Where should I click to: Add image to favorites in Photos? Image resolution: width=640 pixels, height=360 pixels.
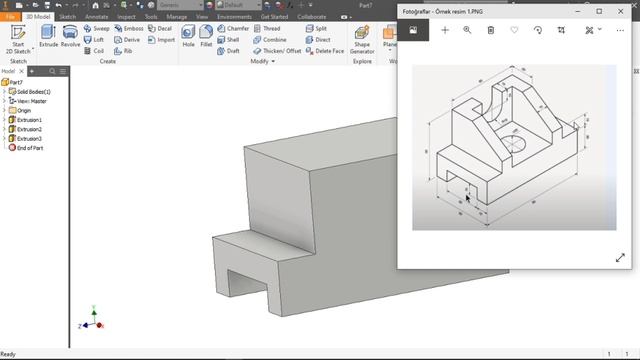(514, 30)
